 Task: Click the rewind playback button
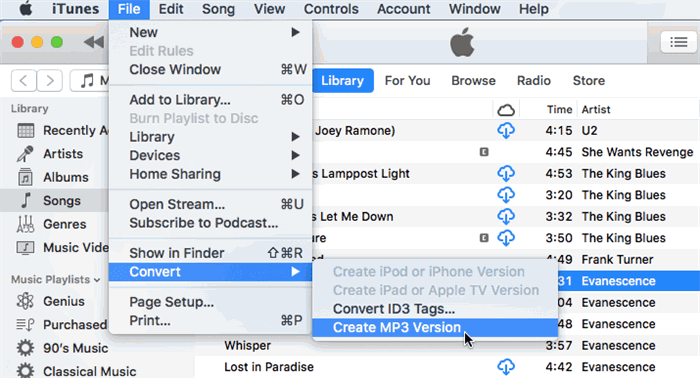[94, 42]
